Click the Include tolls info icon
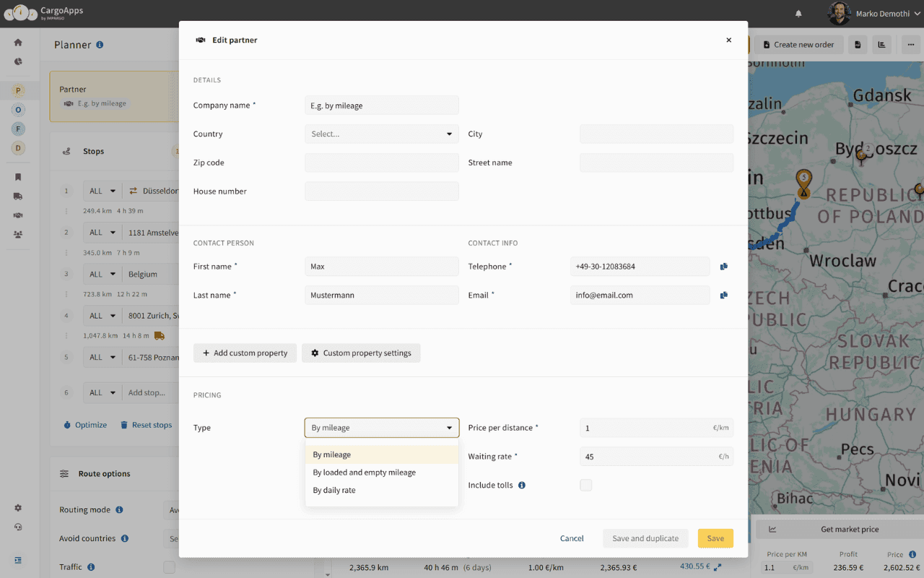Image resolution: width=924 pixels, height=578 pixels. click(x=522, y=486)
